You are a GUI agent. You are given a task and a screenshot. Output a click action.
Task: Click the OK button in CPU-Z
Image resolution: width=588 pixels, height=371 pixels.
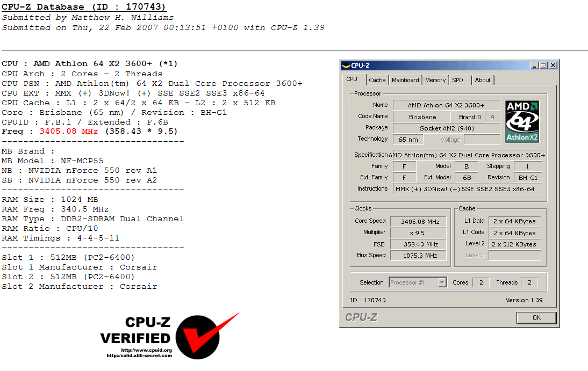click(536, 318)
